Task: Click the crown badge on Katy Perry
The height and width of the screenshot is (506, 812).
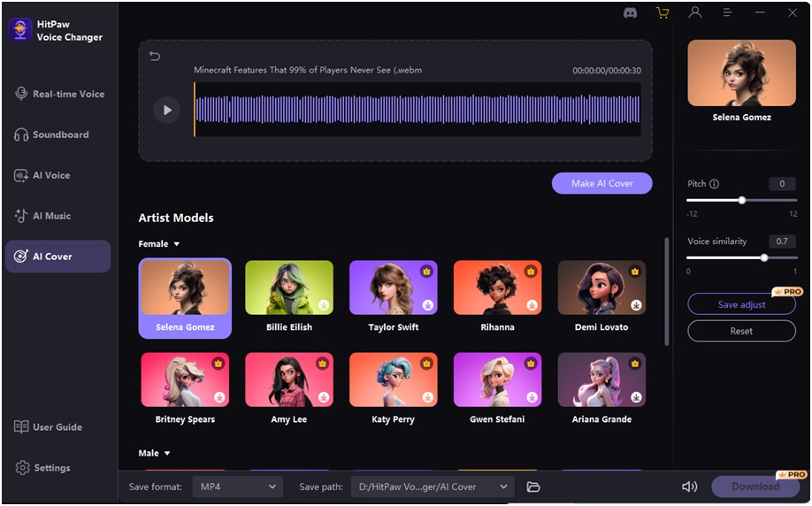Action: coord(426,364)
